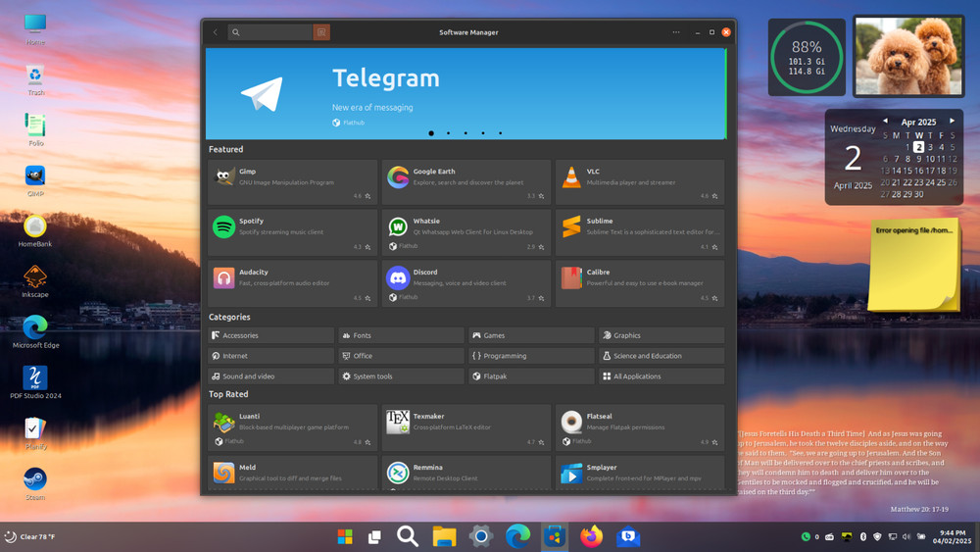Open the Flatseal app tile
The width and height of the screenshot is (980, 552).
pyautogui.click(x=639, y=427)
